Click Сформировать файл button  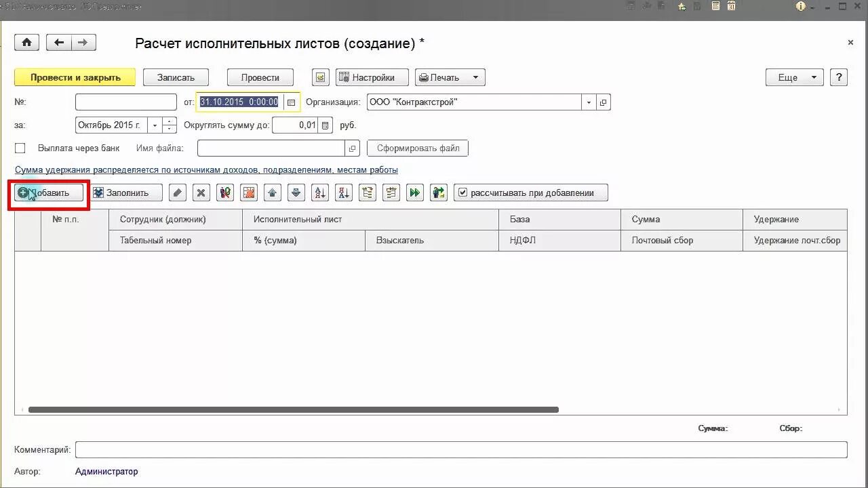418,148
